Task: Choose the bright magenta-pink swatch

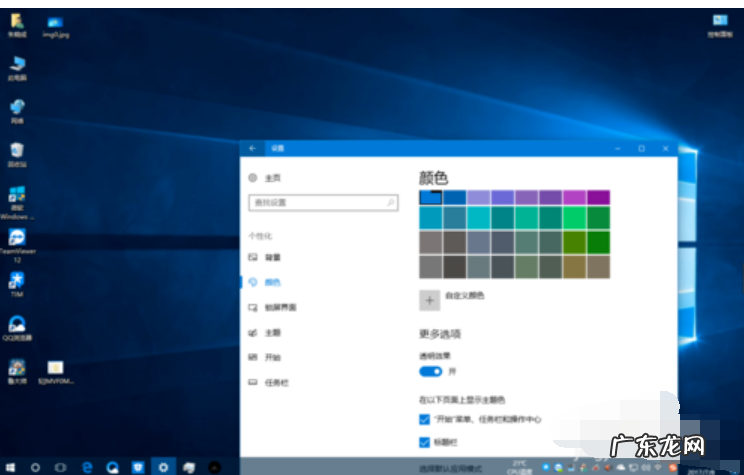Action: [x=575, y=197]
